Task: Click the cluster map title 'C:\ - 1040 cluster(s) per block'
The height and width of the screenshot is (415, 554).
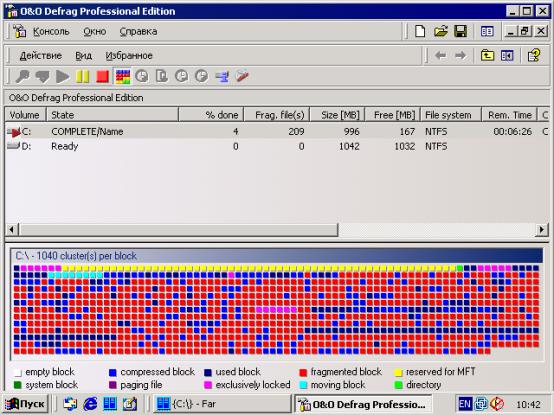Action: click(76, 256)
